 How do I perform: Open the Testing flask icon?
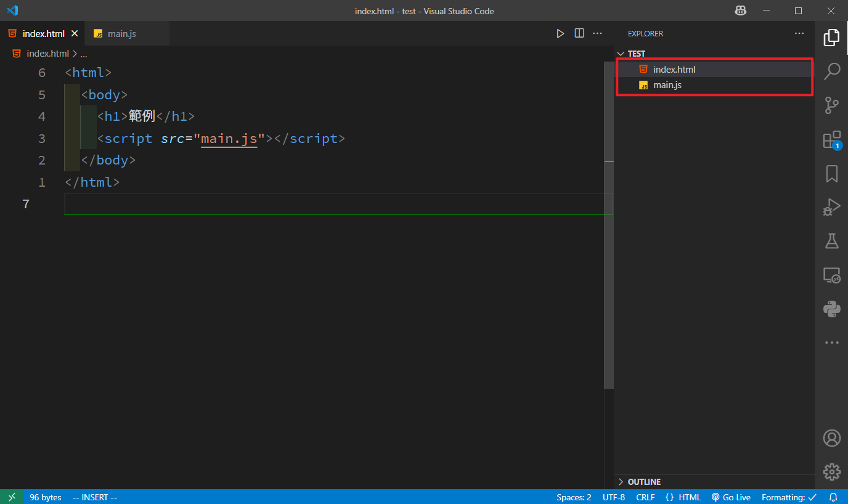tap(831, 241)
